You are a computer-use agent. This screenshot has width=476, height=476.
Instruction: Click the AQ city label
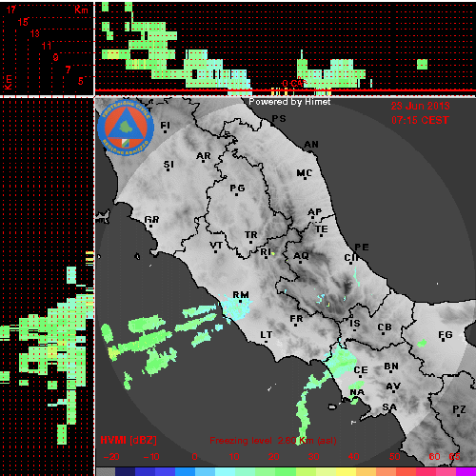coord(301,256)
